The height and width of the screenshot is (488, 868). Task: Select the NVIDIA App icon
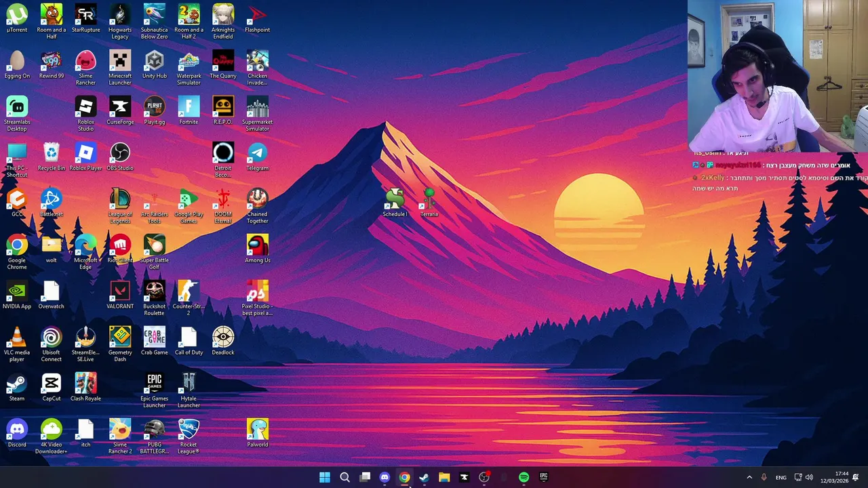click(17, 295)
